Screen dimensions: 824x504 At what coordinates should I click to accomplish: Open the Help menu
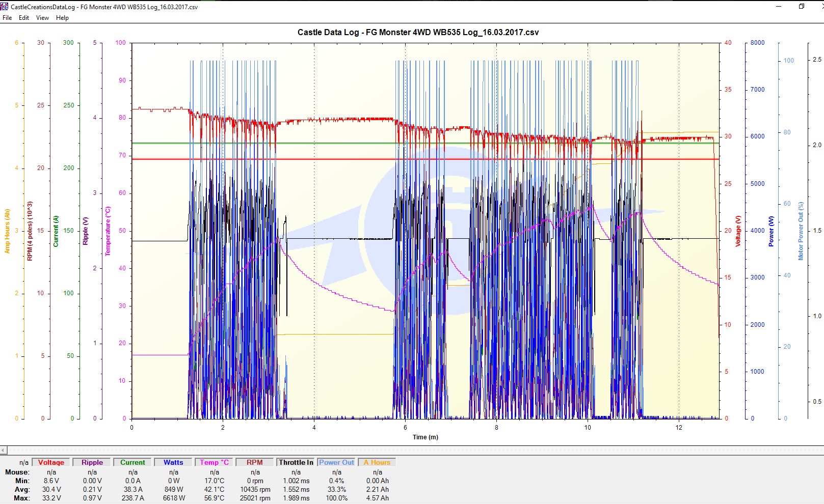[x=62, y=18]
